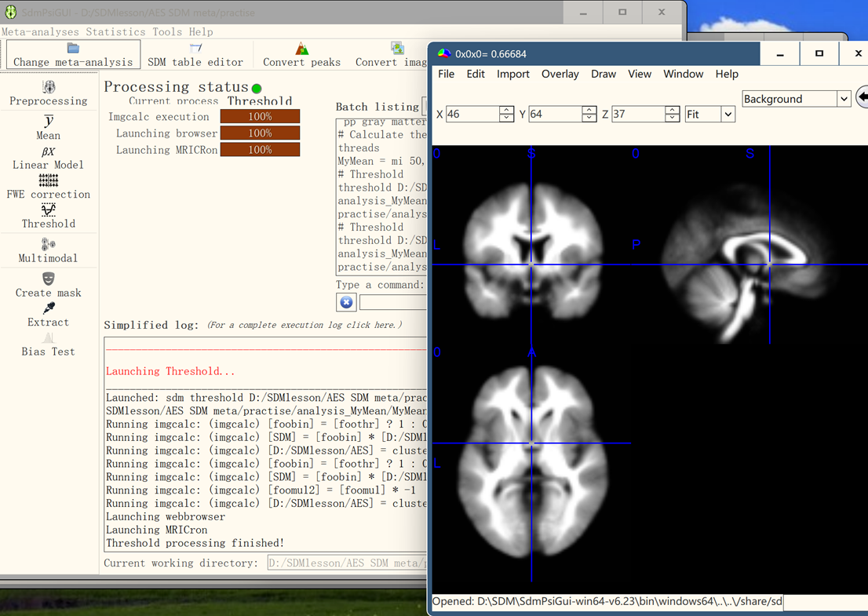This screenshot has height=616, width=868.
Task: Click the Z coordinate input field
Action: pos(637,115)
